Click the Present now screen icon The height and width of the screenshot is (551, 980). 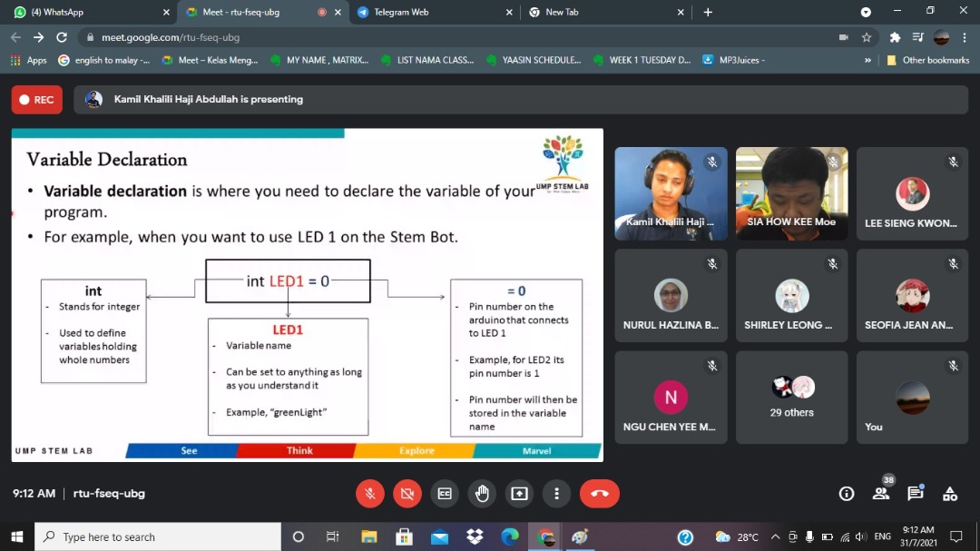pos(519,494)
